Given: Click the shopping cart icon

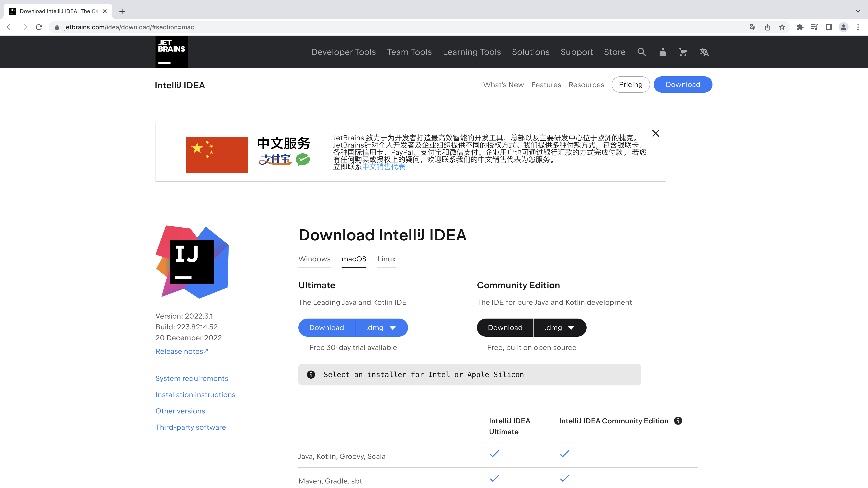Looking at the screenshot, I should tap(683, 52).
